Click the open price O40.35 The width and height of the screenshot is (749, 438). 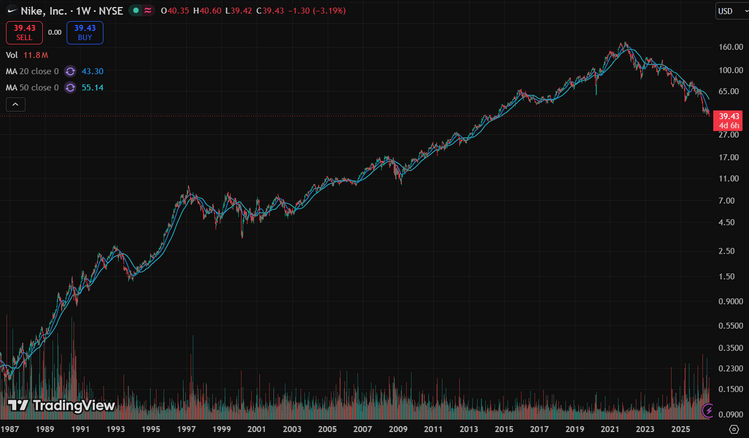click(175, 11)
